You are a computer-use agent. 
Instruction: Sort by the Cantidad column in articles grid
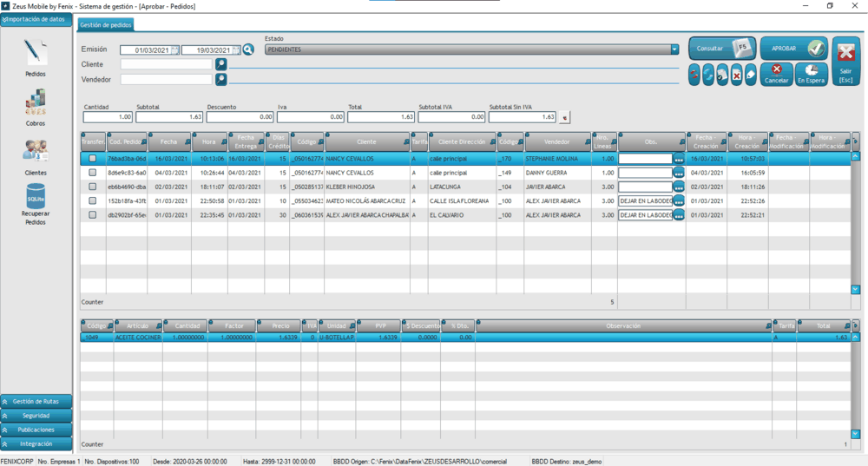click(187, 326)
